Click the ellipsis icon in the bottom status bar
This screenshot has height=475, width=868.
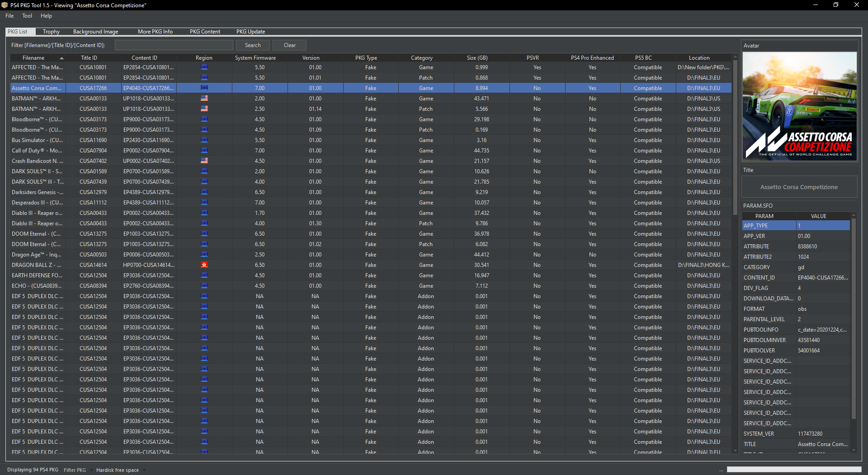click(x=720, y=470)
